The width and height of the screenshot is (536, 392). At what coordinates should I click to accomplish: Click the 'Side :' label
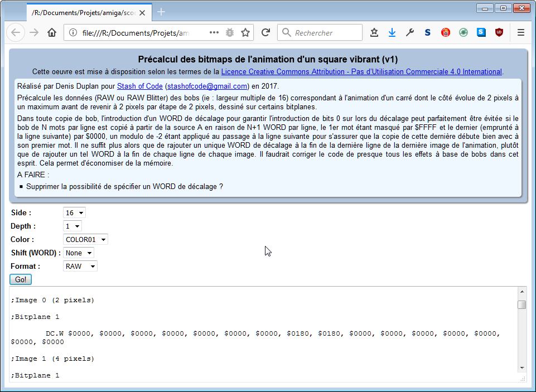21,212
